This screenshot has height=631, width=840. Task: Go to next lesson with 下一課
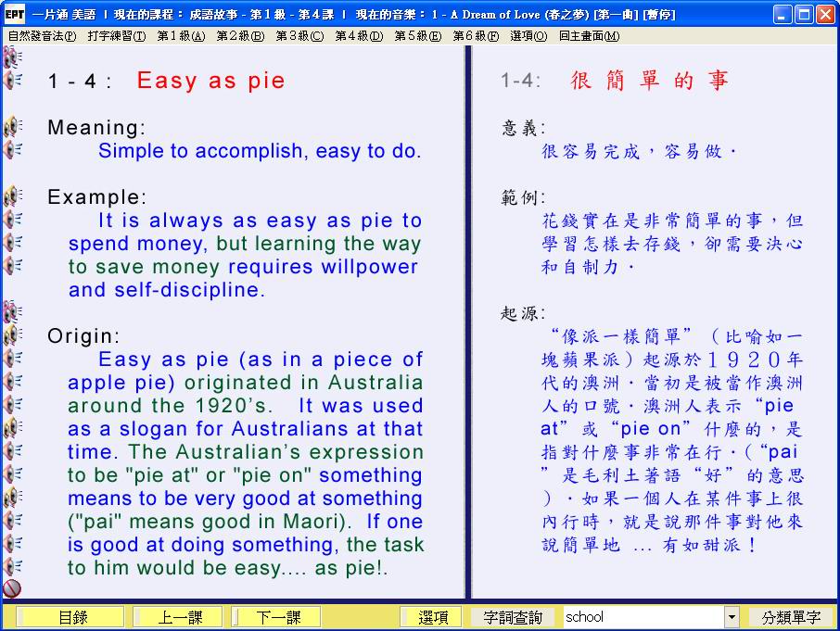point(276,617)
